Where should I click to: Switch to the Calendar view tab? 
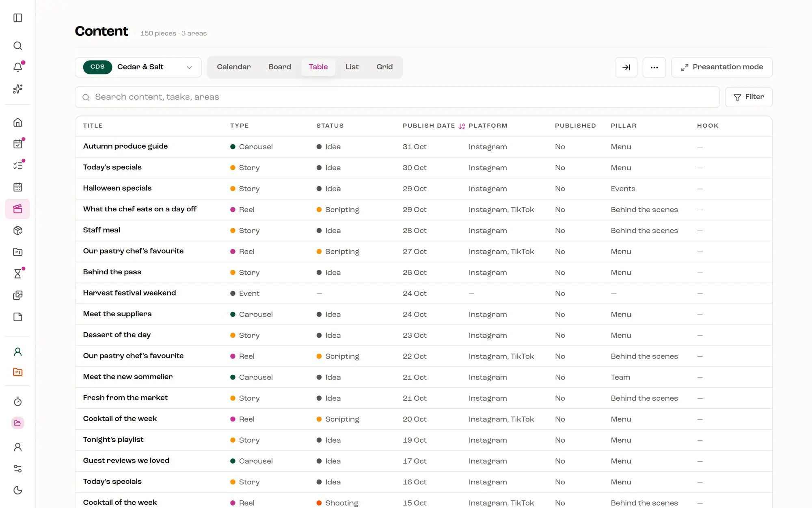tap(234, 67)
